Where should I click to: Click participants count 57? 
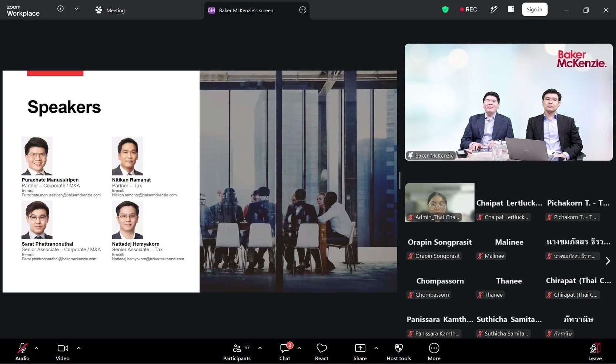coord(247,348)
